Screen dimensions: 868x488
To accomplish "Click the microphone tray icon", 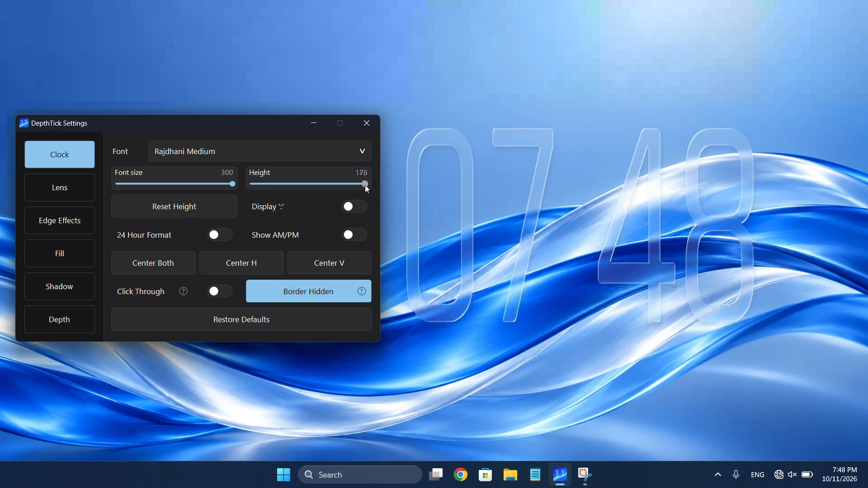I will pos(736,475).
